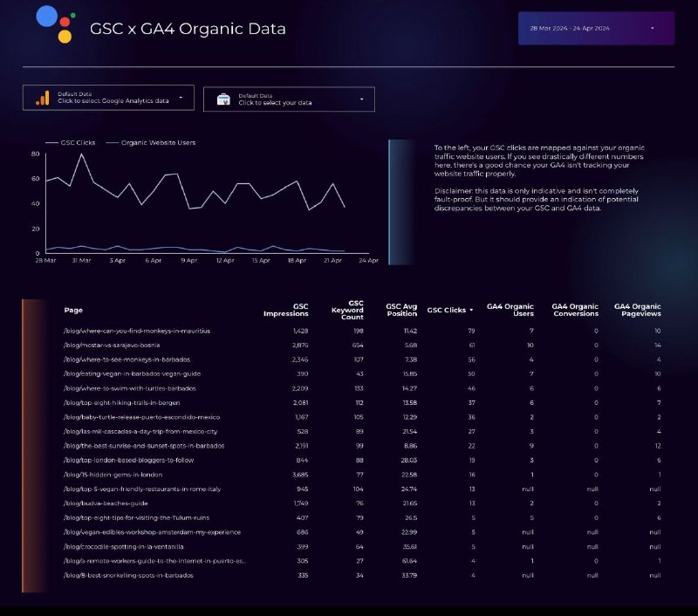The height and width of the screenshot is (616, 698).
Task: Select row /blog/crocodile-spotting-in-la-ventanilla
Action: tap(362, 546)
